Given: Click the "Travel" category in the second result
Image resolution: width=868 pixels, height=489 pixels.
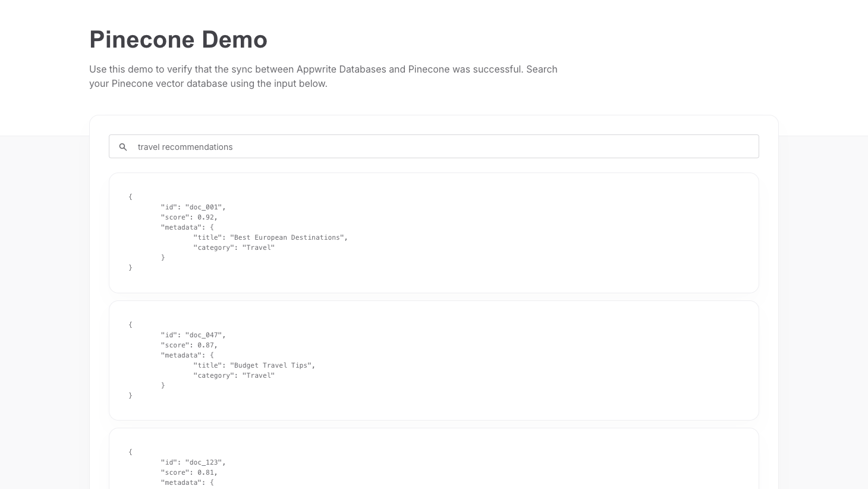Looking at the screenshot, I should point(259,375).
